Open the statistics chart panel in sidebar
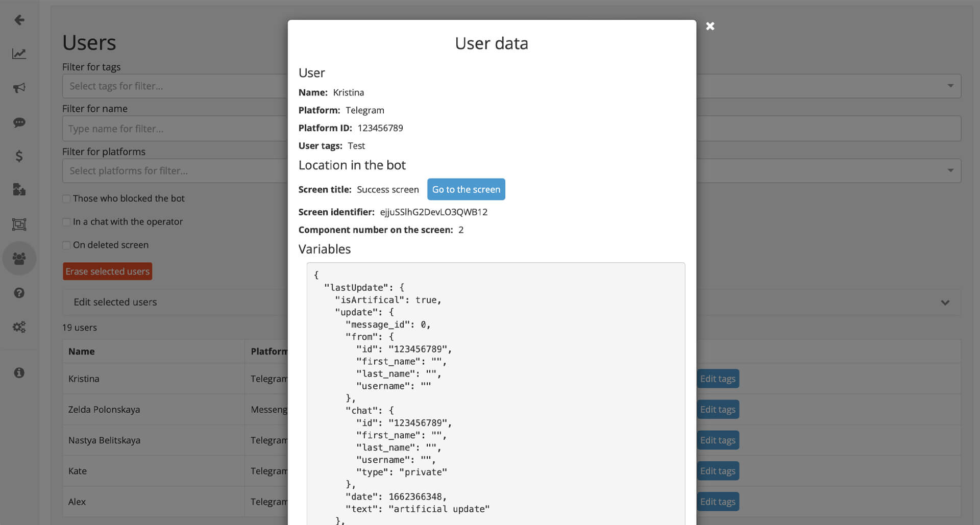980x525 pixels. (19, 54)
